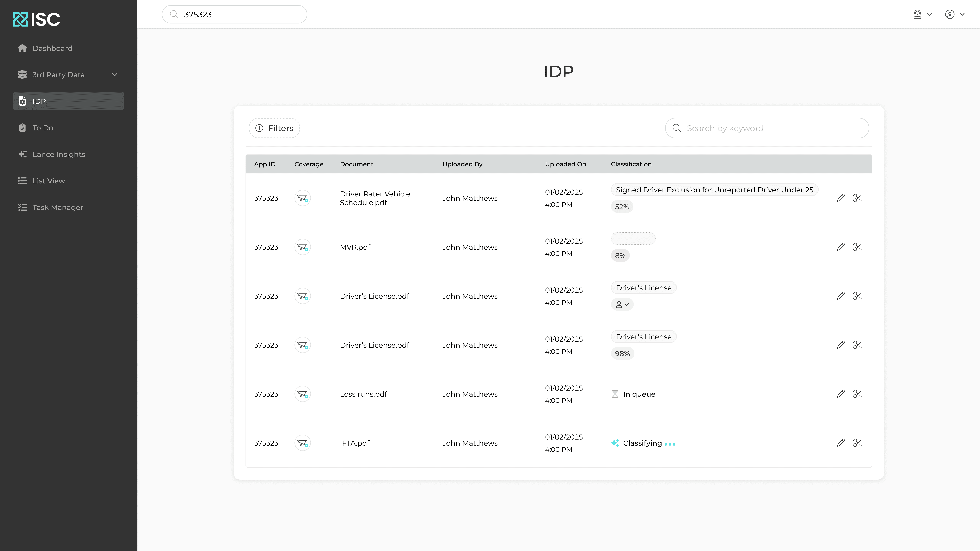Viewport: 980px width, 551px height.
Task: Click Driver's License tag above 98%
Action: 644,337
